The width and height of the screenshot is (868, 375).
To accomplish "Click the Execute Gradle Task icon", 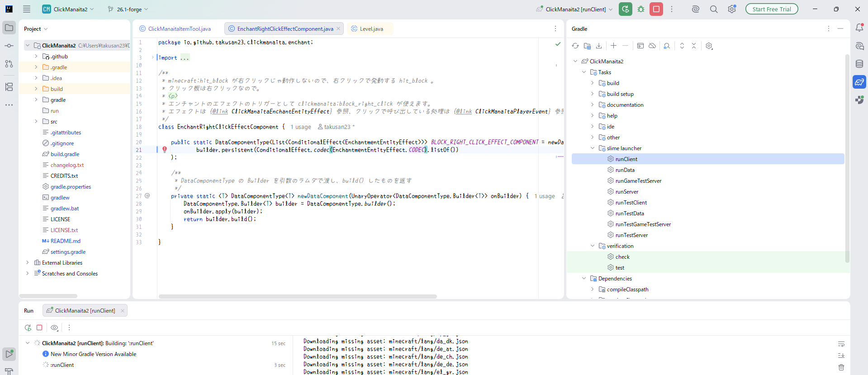I will 640,46.
